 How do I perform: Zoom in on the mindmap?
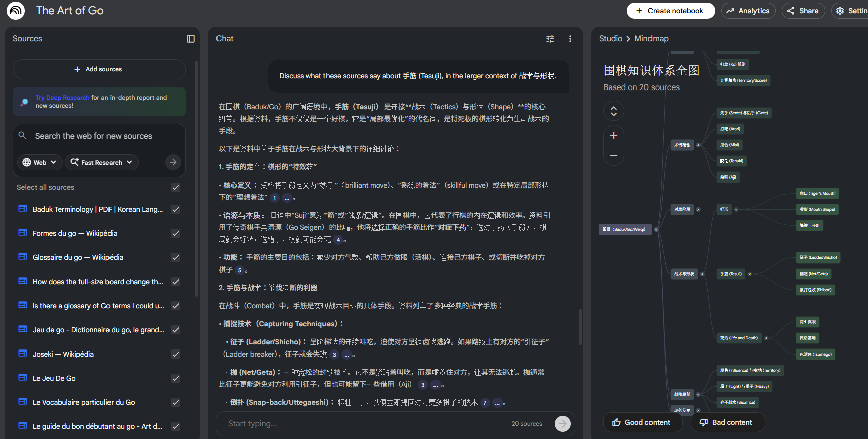(x=614, y=135)
